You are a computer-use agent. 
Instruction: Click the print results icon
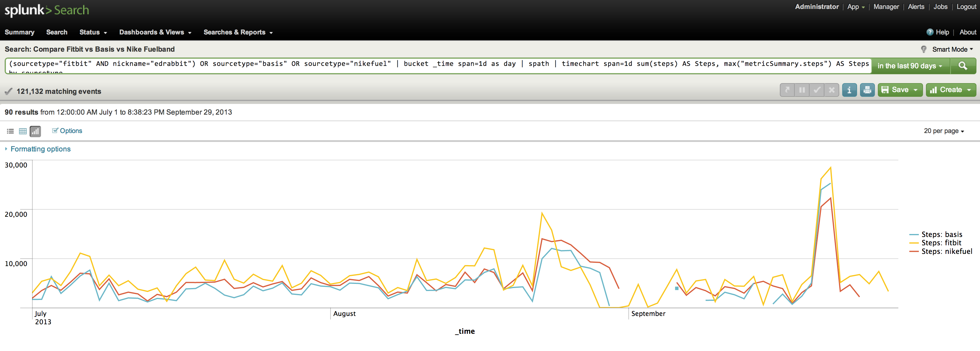[x=867, y=90]
